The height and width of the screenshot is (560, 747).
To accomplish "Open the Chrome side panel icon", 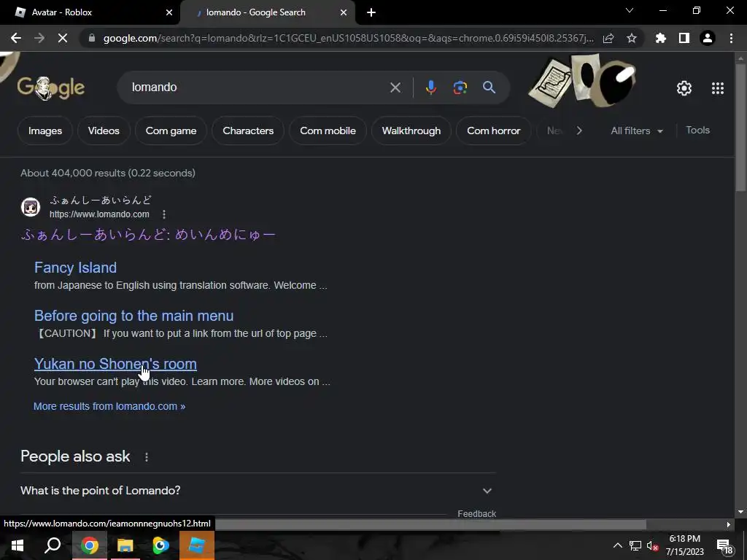I will pos(684,38).
